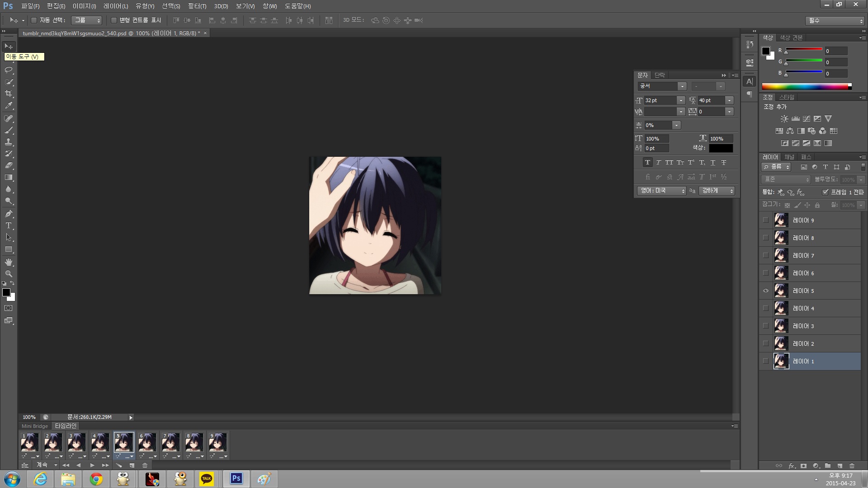Select the Horizontal Type tool

9,225
